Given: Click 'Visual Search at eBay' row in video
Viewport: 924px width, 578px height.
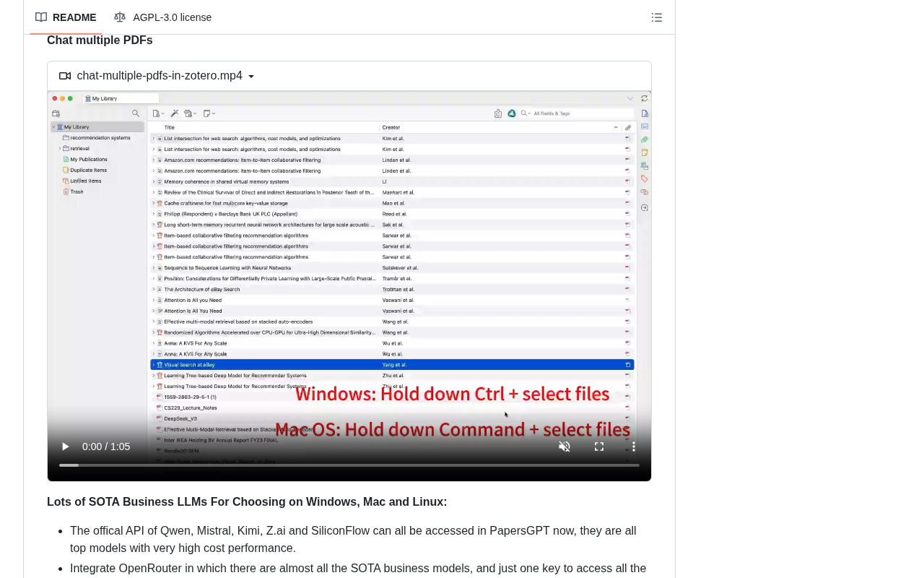Looking at the screenshot, I should point(392,365).
